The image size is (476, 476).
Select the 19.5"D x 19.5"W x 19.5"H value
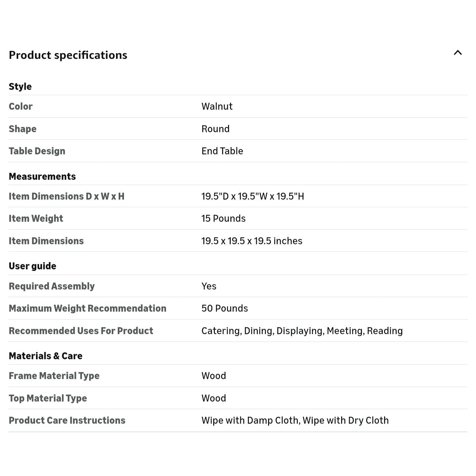coord(253,196)
